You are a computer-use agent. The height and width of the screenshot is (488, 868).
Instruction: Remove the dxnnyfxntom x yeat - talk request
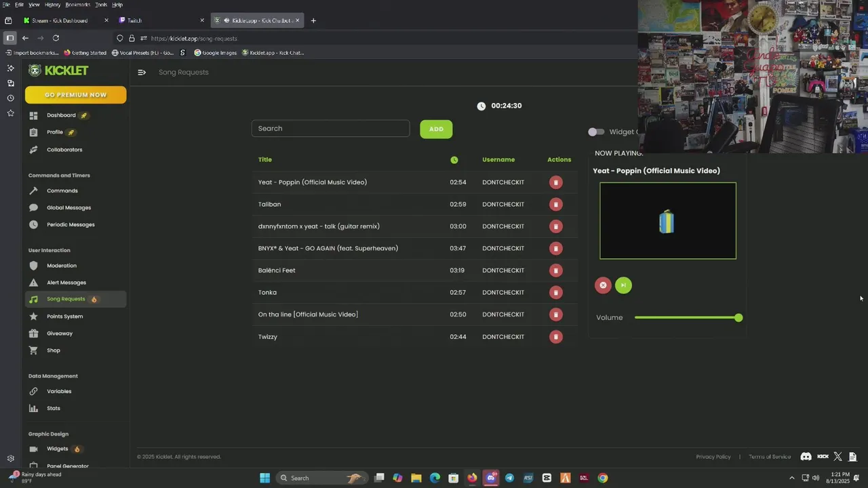pos(555,226)
